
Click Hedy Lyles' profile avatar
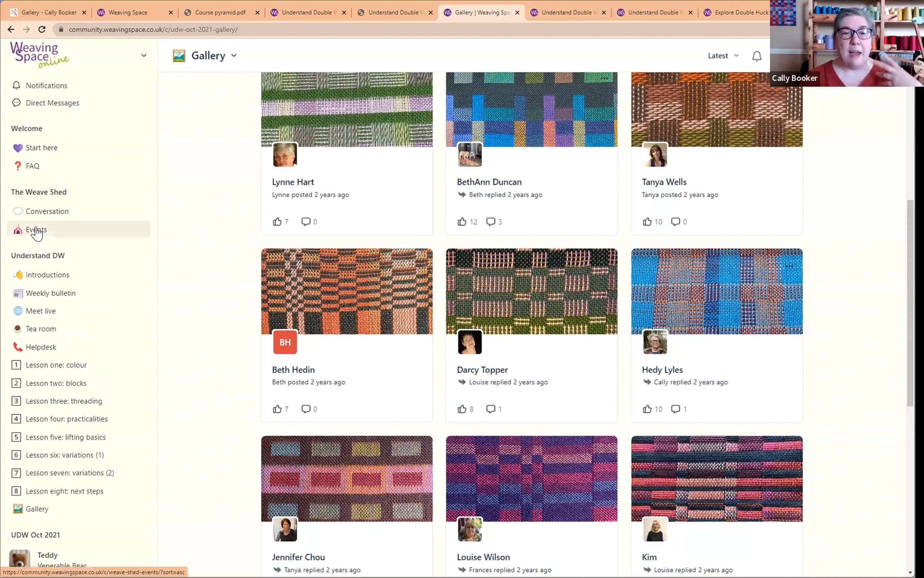coord(655,342)
